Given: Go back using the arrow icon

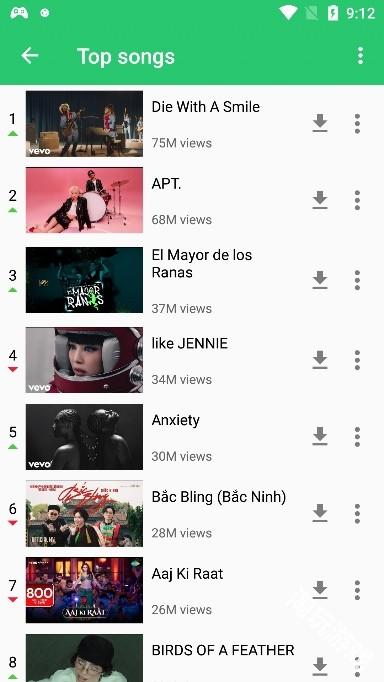Looking at the screenshot, I should pos(30,56).
